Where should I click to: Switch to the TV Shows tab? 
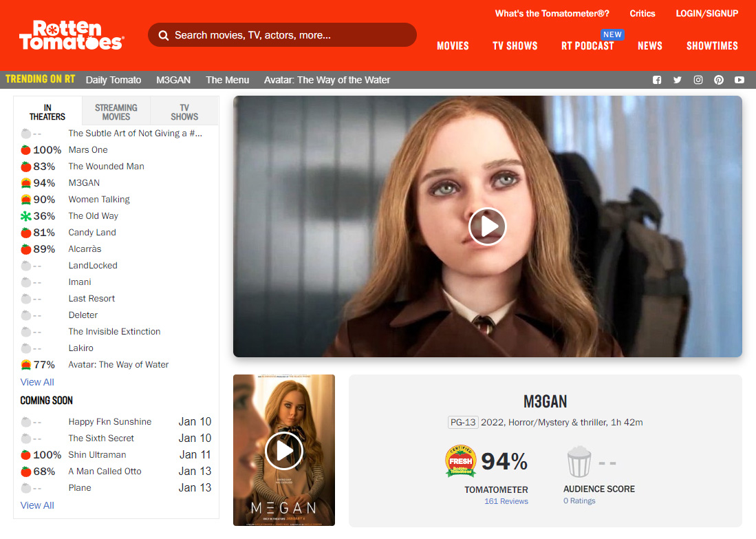click(184, 112)
